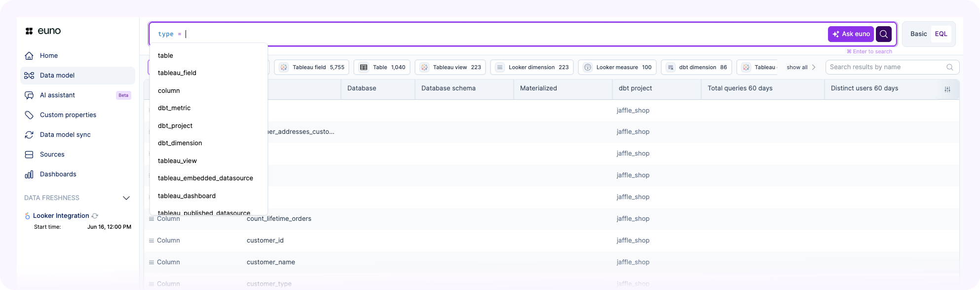980x290 pixels.
Task: Click the Data model sync icon
Action: pos(29,135)
